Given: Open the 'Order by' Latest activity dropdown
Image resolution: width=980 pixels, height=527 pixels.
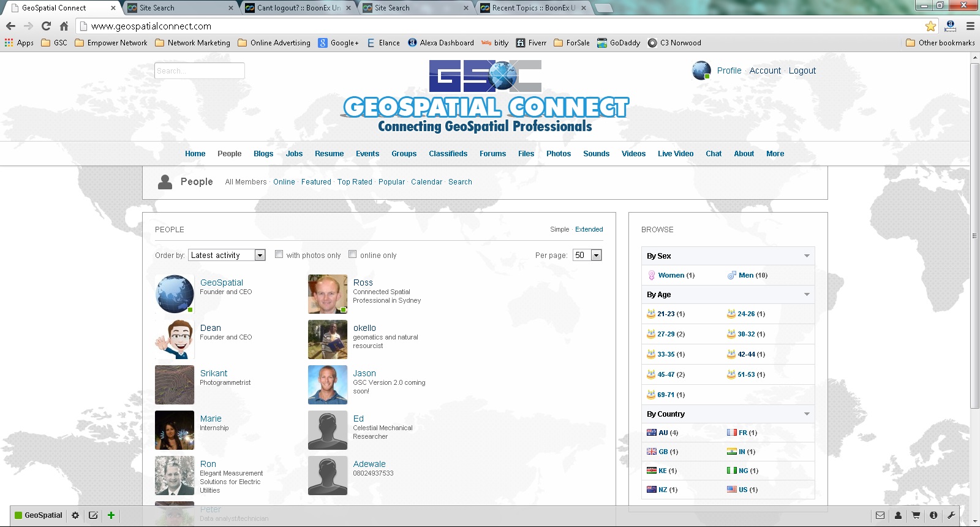Looking at the screenshot, I should point(227,255).
